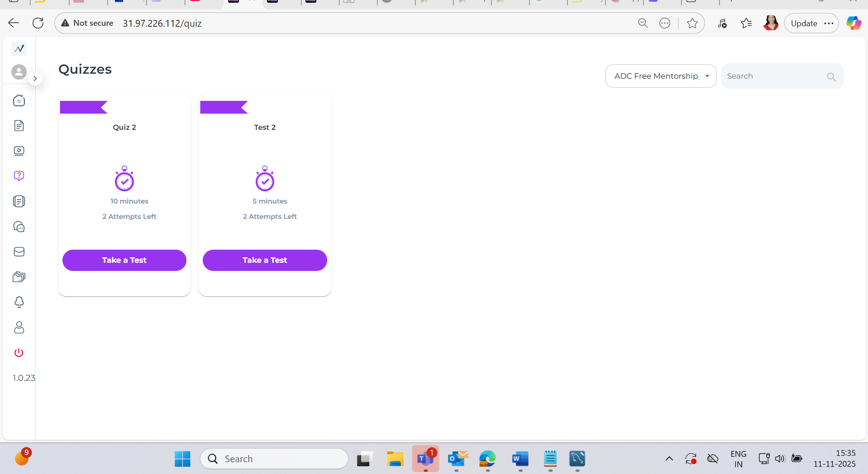Open the chat messages sidebar icon

point(19,227)
